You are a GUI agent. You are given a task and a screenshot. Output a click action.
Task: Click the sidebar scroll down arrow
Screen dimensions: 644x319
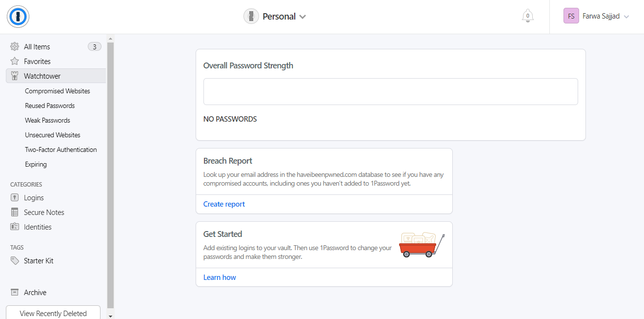110,316
